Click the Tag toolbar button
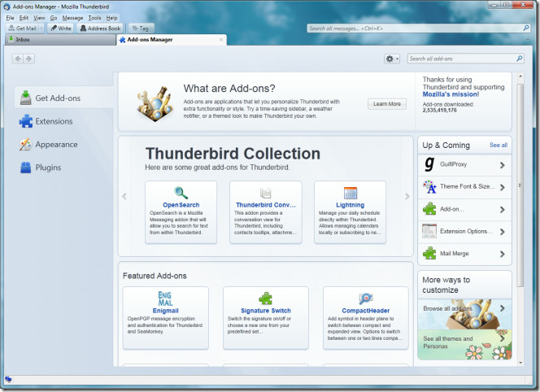540x392 pixels. pyautogui.click(x=141, y=28)
